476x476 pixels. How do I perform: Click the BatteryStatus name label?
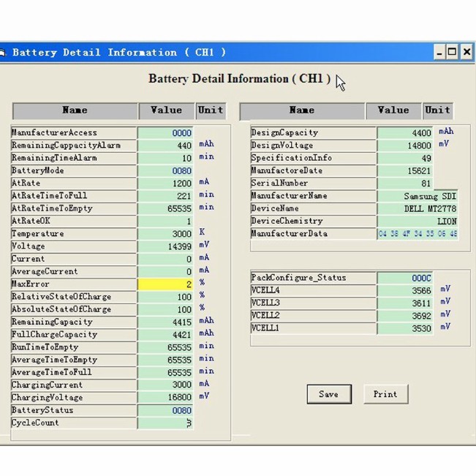[74, 410]
